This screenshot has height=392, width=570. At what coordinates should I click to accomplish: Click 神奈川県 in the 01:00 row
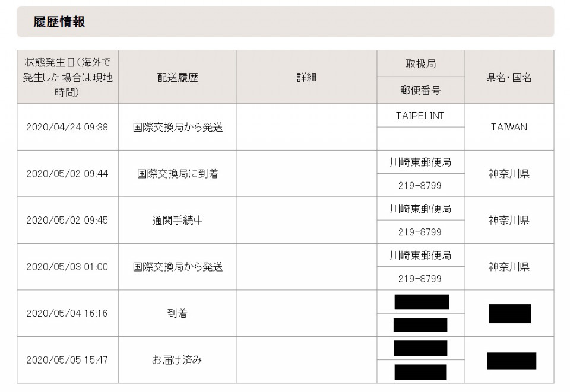[x=509, y=267]
